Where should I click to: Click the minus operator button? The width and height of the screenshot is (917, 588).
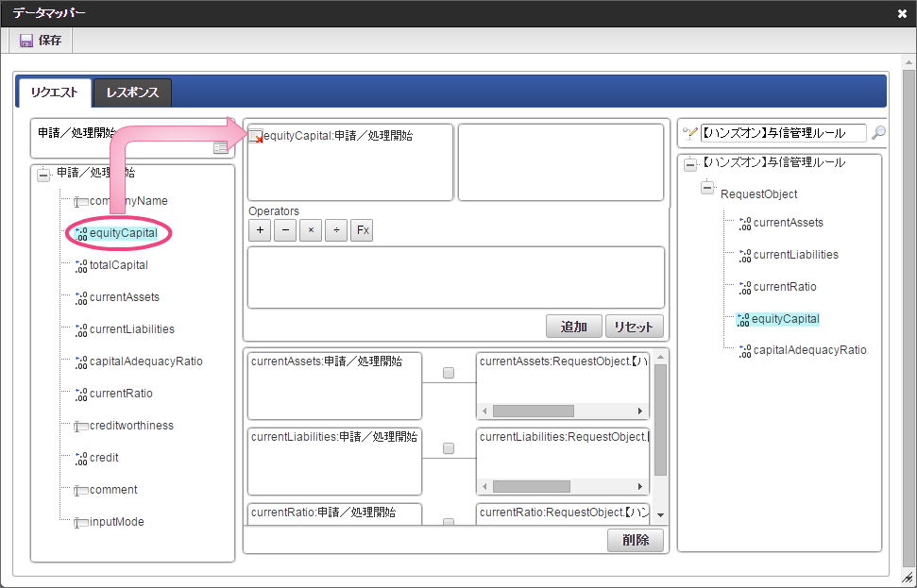point(285,230)
